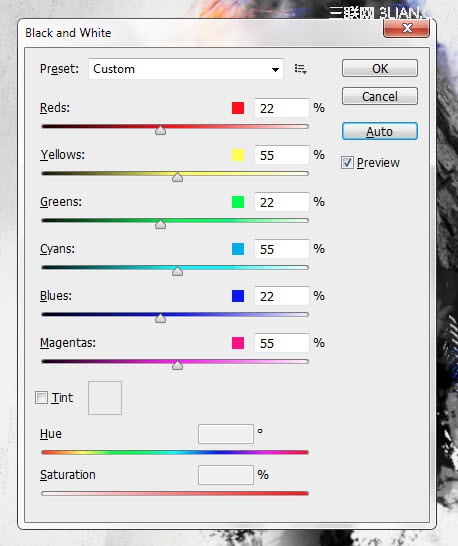Screen dimensions: 458x546
Task: Click the Hue degree input field
Action: click(x=226, y=434)
